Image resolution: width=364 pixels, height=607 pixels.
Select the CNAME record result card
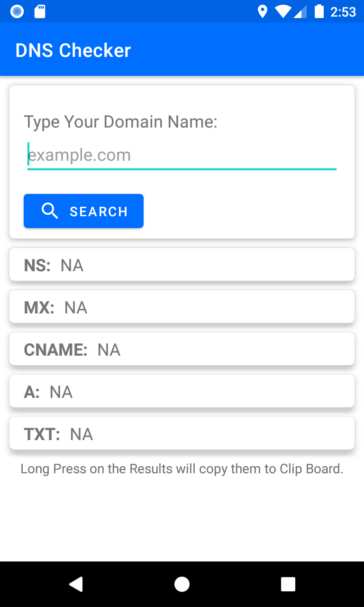point(182,349)
